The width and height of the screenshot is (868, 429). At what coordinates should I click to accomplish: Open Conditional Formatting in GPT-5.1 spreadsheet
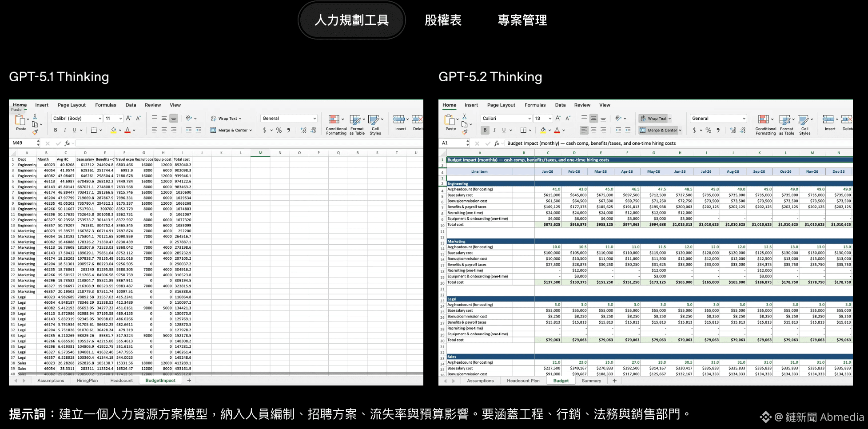(336, 124)
